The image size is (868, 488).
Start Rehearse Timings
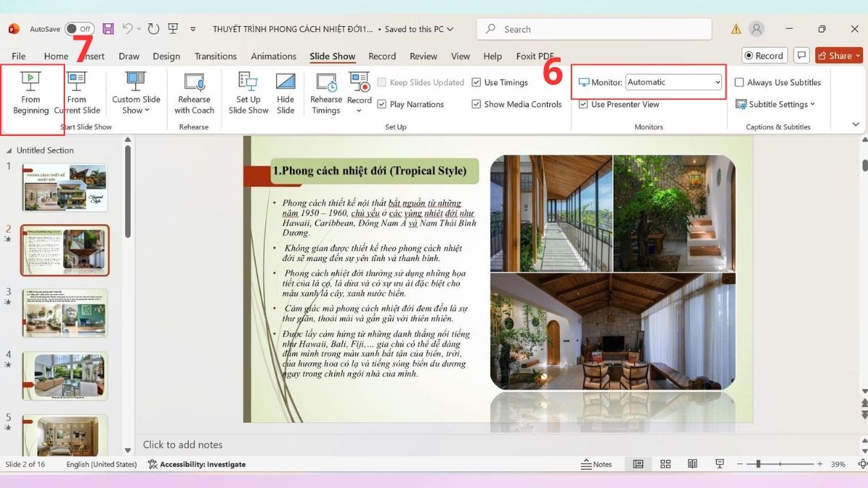[325, 94]
